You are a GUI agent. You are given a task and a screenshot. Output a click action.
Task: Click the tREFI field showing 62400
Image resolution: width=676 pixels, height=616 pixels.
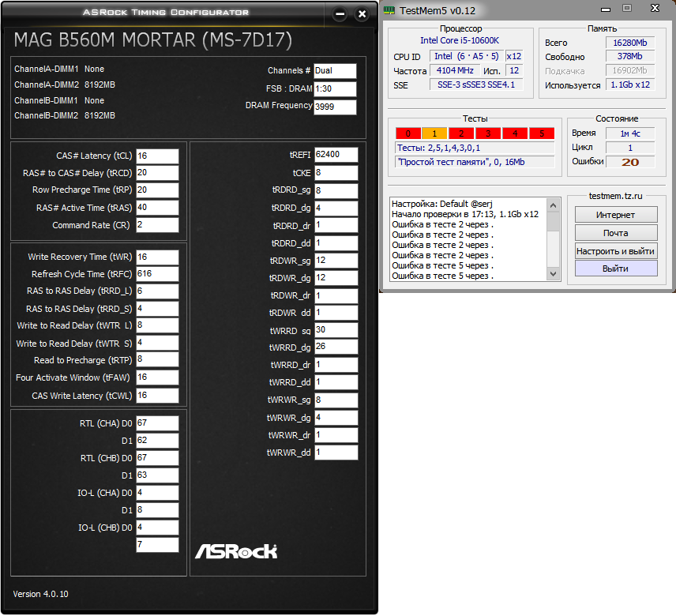(x=336, y=155)
